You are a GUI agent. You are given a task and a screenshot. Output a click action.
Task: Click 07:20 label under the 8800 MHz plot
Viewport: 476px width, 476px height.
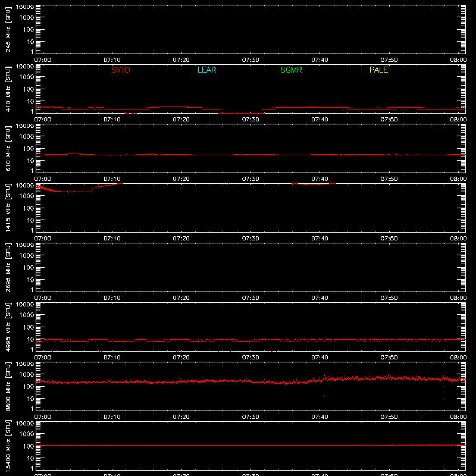(181, 417)
